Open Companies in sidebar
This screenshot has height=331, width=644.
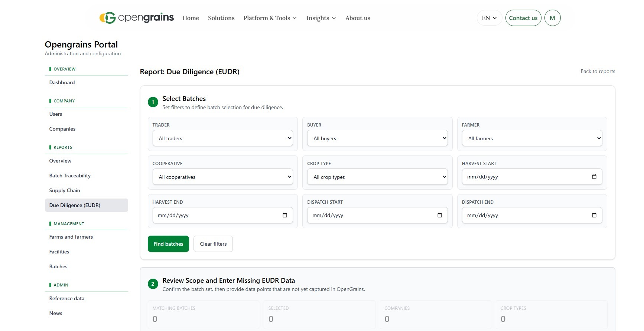(86, 129)
